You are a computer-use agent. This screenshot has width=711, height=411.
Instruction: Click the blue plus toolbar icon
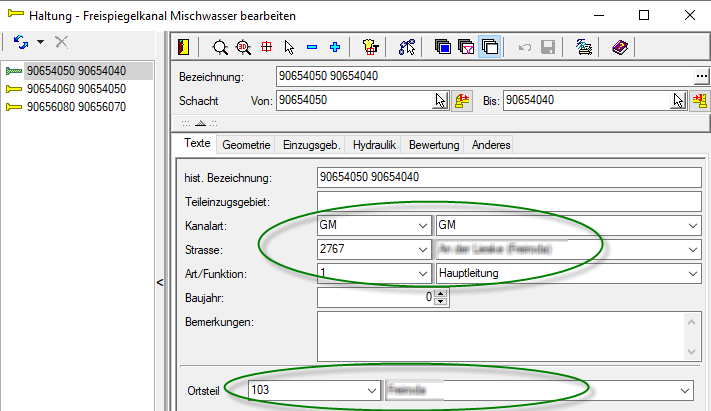[x=334, y=46]
